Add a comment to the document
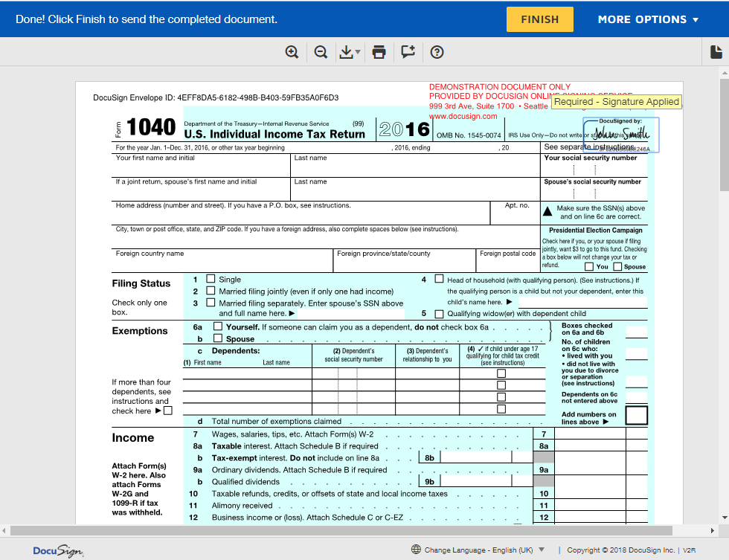 pos(408,52)
